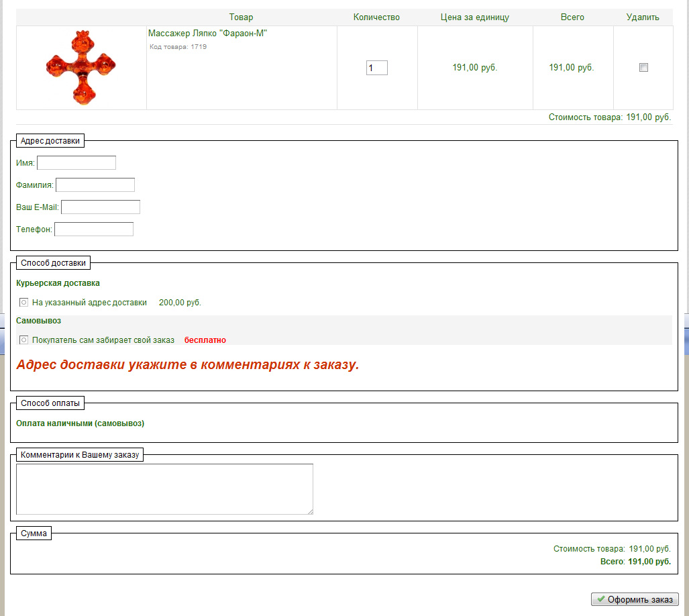Click into the Фамилия input field

(95, 185)
